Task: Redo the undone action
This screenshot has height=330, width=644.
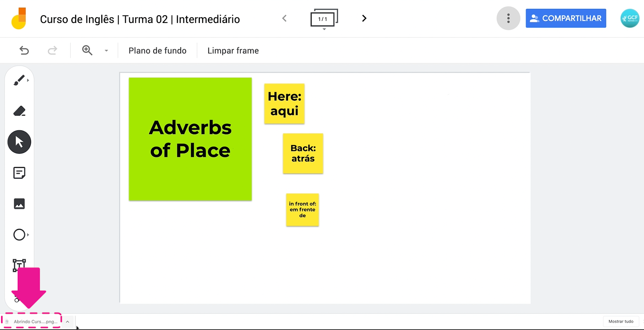Action: [52, 51]
